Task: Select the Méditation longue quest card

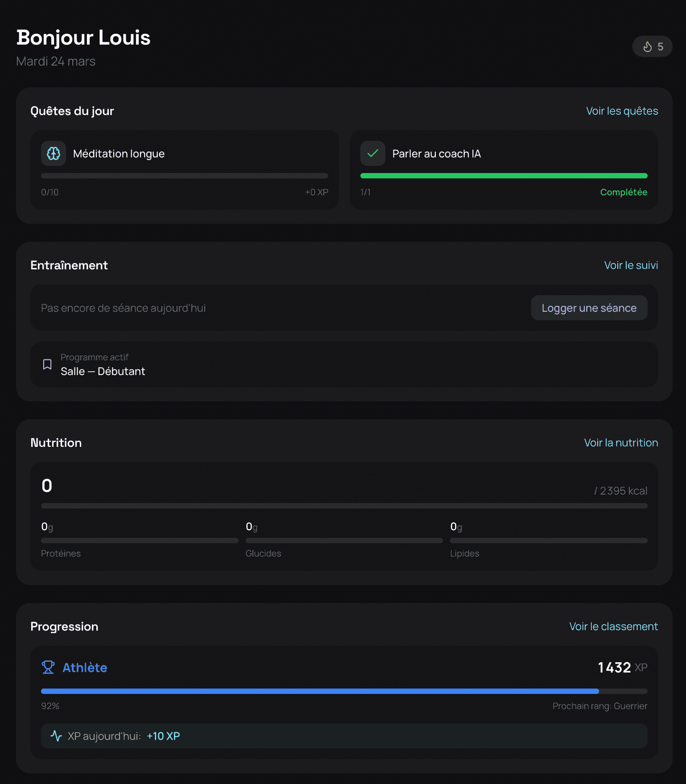Action: 184,169
